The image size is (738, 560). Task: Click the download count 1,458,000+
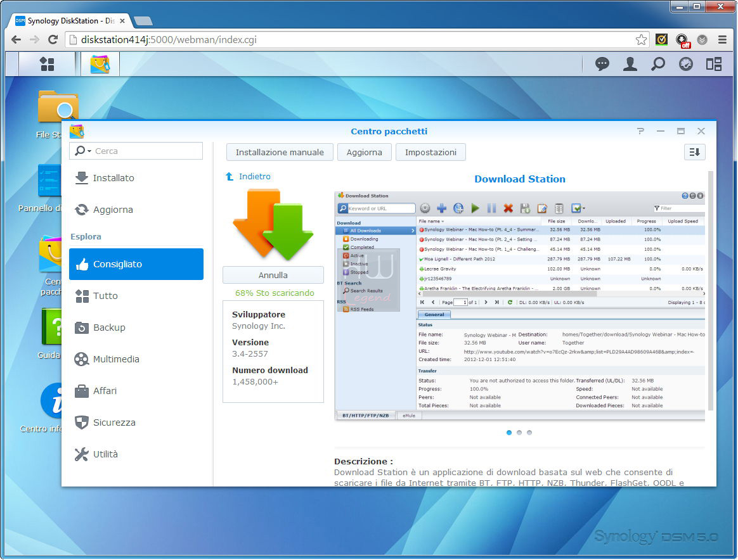(x=255, y=382)
